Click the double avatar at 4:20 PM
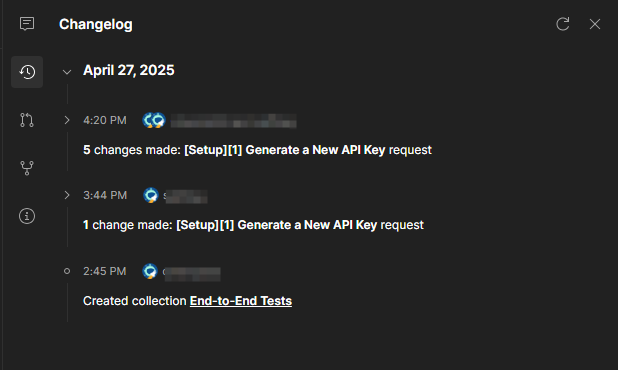The image size is (618, 370). click(154, 120)
